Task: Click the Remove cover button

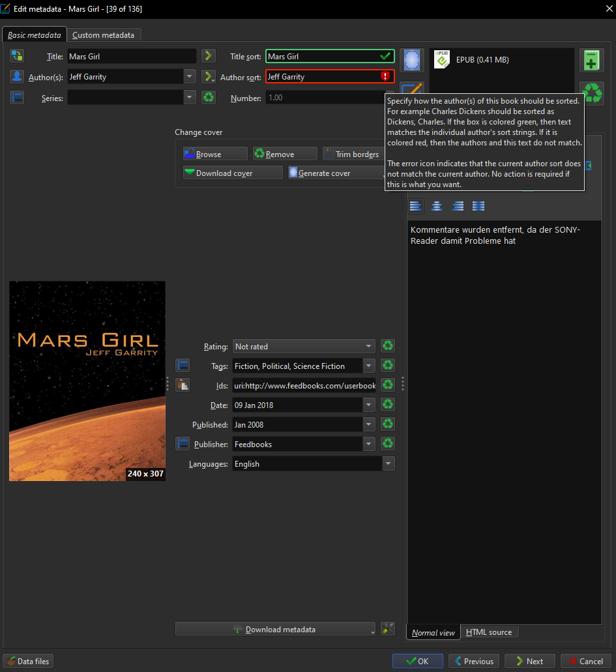Action: click(x=285, y=154)
